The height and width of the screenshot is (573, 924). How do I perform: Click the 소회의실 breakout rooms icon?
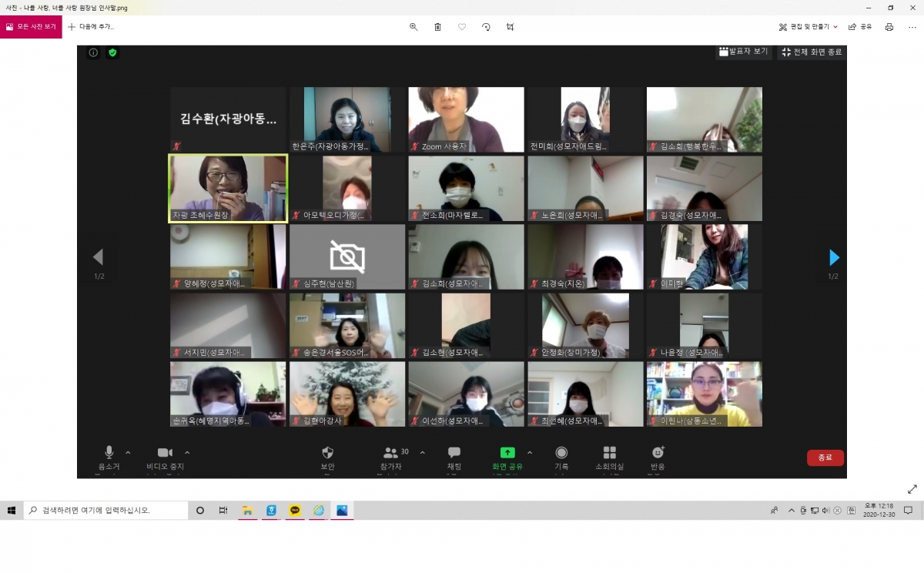pyautogui.click(x=609, y=453)
